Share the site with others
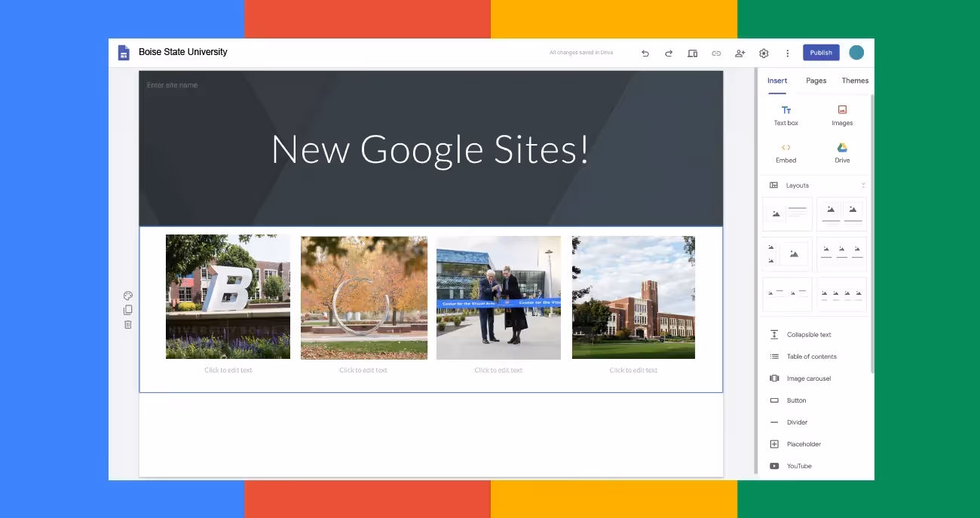 (x=740, y=53)
